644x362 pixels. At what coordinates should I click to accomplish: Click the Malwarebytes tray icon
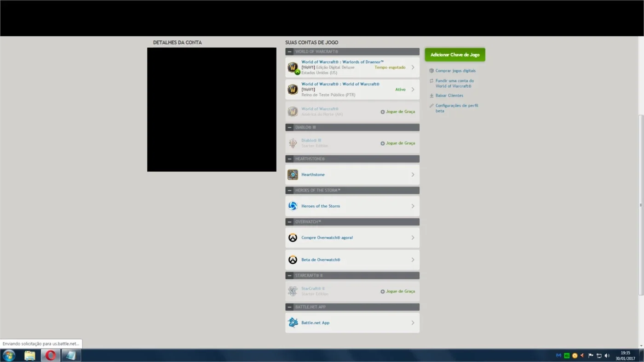pyautogui.click(x=559, y=356)
